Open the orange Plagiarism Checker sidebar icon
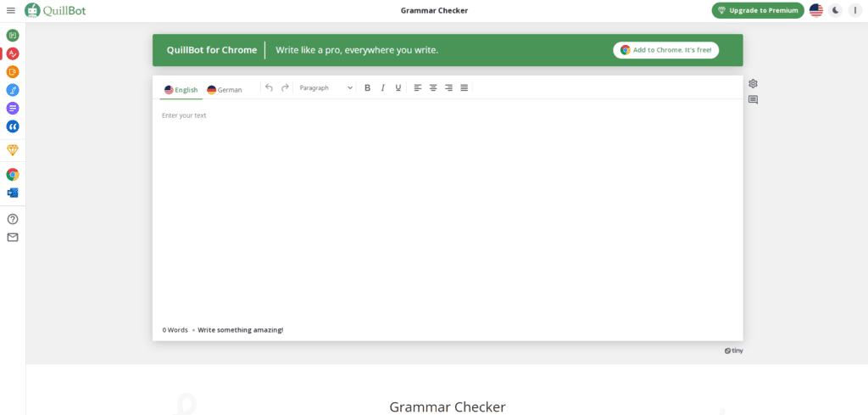868x415 pixels. pos(12,72)
